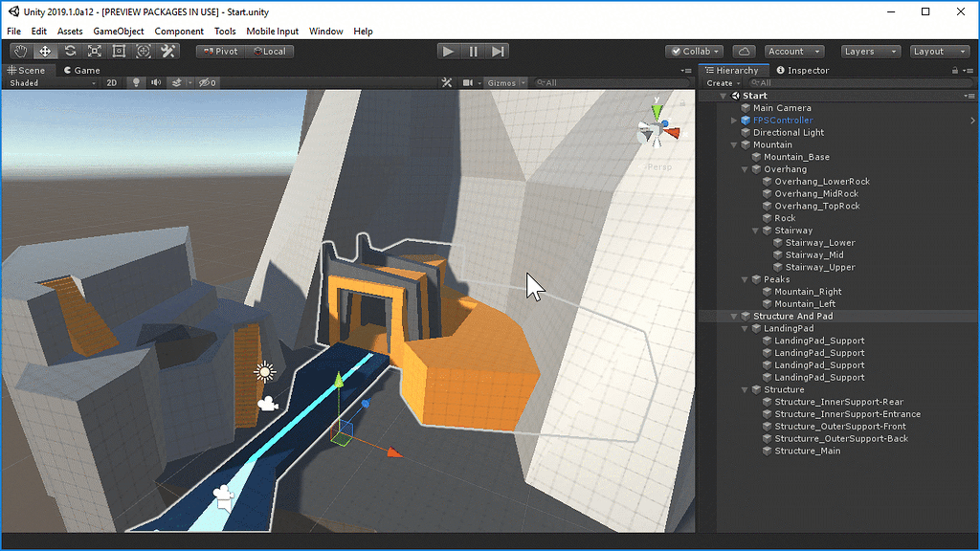Click the scene orientation gizmo Y axis
980x551 pixels.
[x=657, y=110]
